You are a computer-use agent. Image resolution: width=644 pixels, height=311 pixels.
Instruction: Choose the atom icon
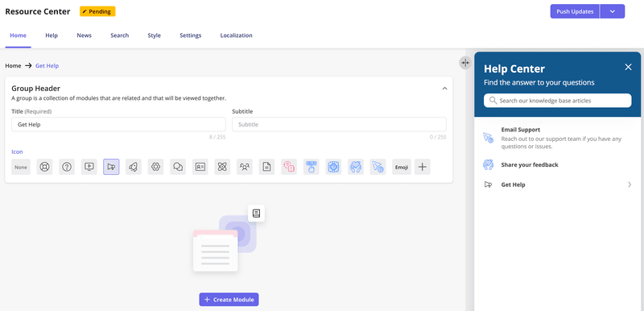(222, 167)
